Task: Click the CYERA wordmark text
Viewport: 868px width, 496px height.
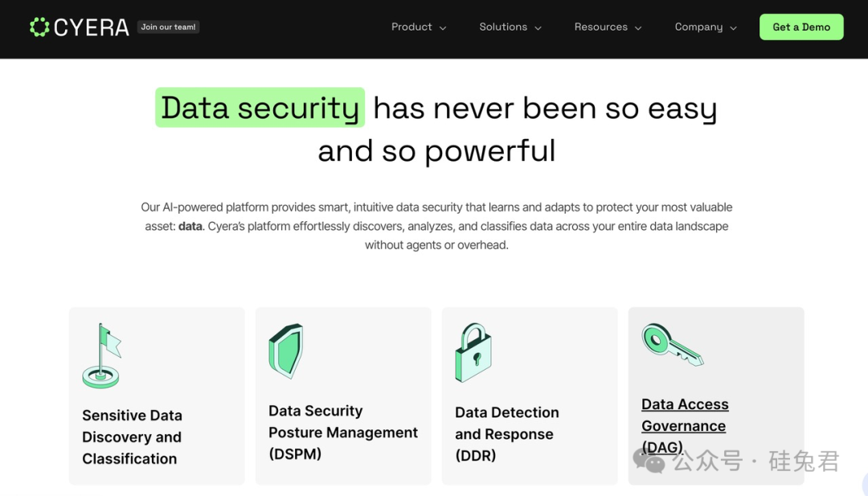Action: point(92,27)
